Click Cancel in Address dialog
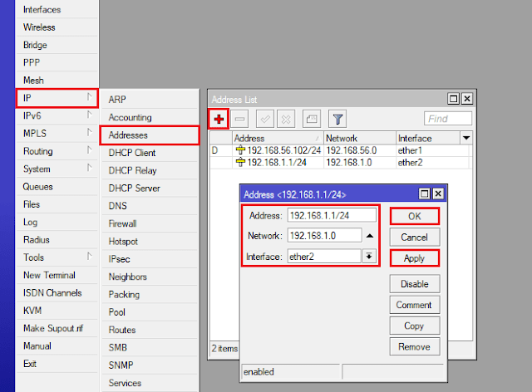The height and width of the screenshot is (392, 532). (x=415, y=238)
